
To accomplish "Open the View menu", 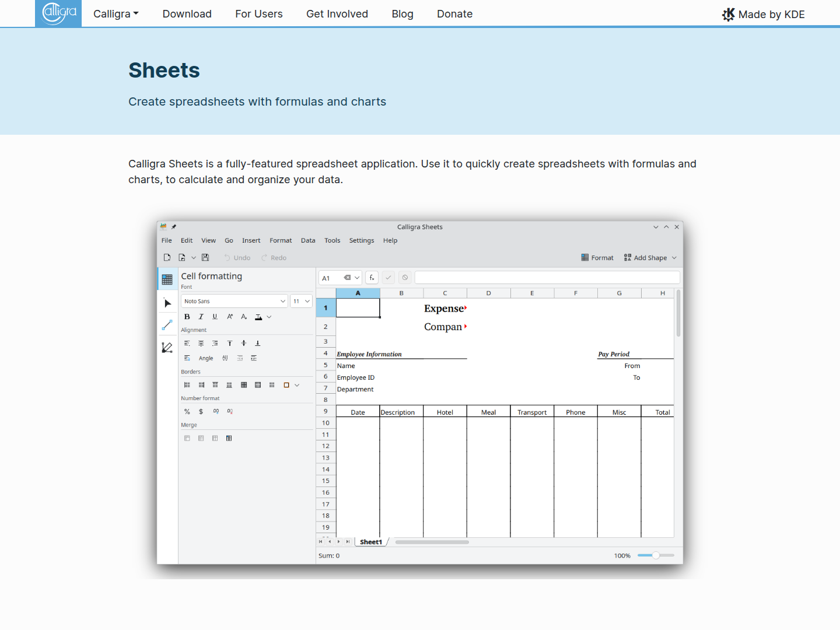I will (x=209, y=240).
